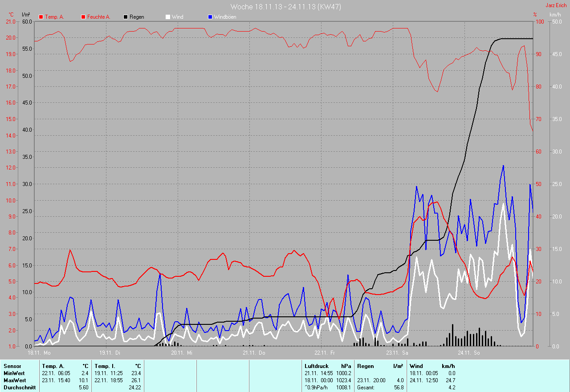Click the blue Windböen legend swatch
Image resolution: width=570 pixels, height=392 pixels.
(x=210, y=17)
